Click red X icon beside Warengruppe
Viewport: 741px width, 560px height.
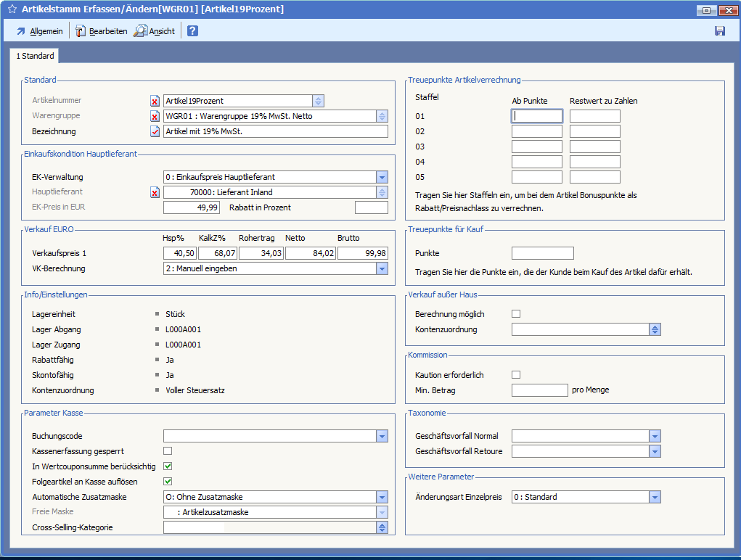click(x=155, y=116)
